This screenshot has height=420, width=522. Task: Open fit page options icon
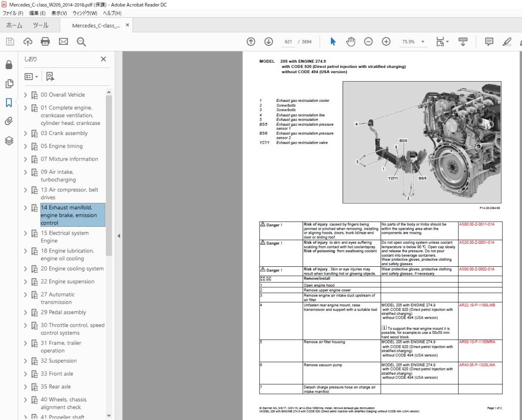[442, 41]
